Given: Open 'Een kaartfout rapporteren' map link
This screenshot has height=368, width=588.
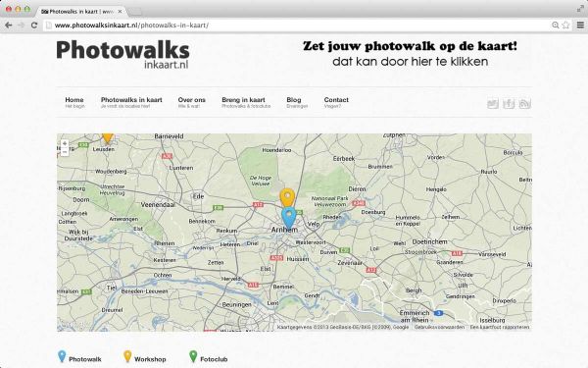Looking at the screenshot, I should [x=500, y=327].
